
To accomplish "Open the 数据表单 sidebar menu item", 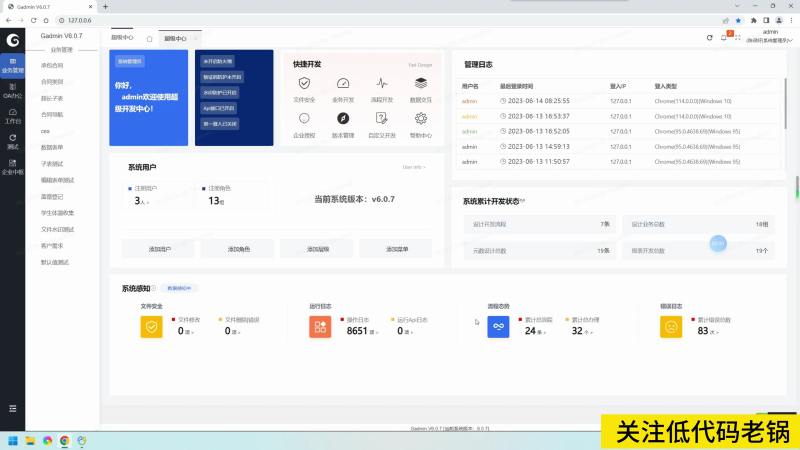I will tap(52, 147).
